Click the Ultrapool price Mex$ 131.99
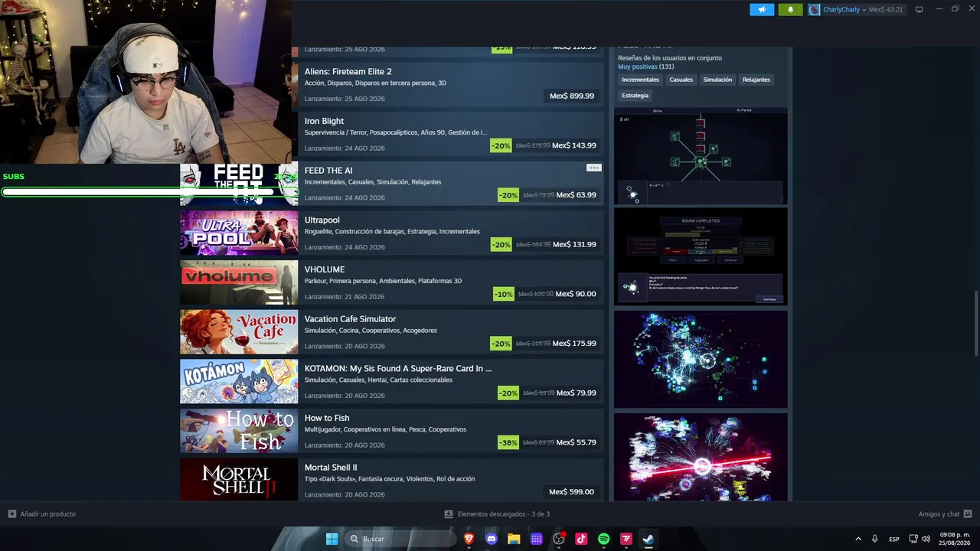Image resolution: width=980 pixels, height=551 pixels. 574,245
